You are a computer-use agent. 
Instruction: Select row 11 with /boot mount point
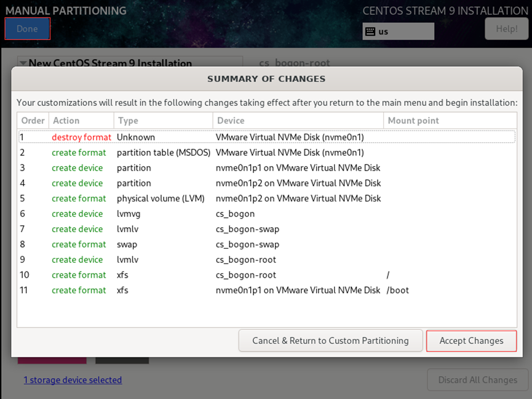[267, 290]
